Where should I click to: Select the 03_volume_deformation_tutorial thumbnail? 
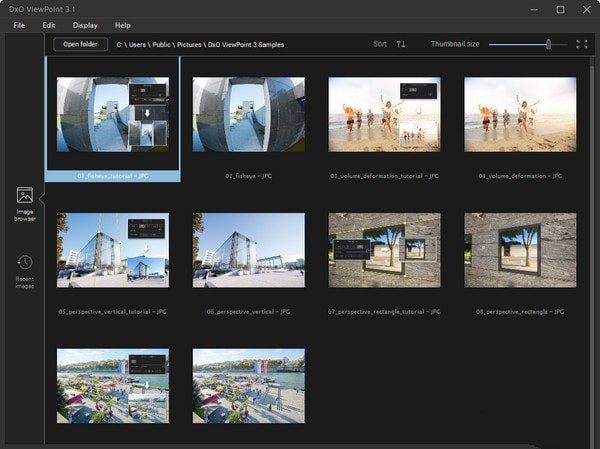385,114
